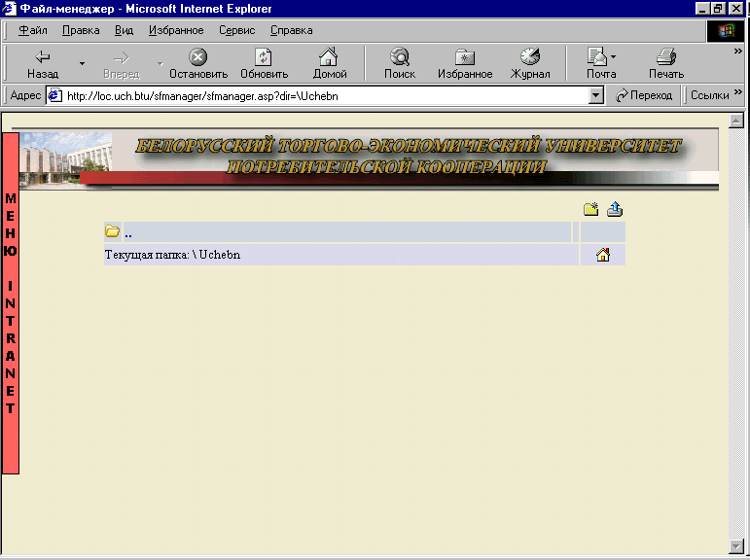The width and height of the screenshot is (750, 560).
Task: Show more toolbar buttons via chevron
Action: (738, 52)
